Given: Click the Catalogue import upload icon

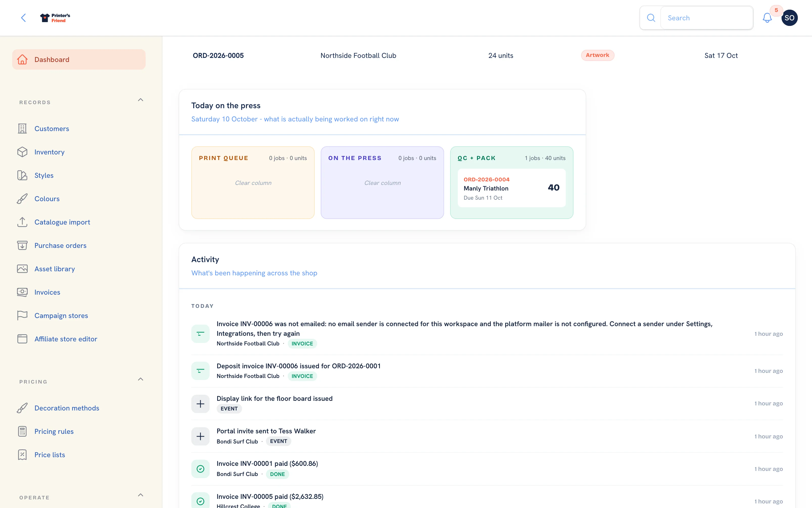Looking at the screenshot, I should point(22,222).
